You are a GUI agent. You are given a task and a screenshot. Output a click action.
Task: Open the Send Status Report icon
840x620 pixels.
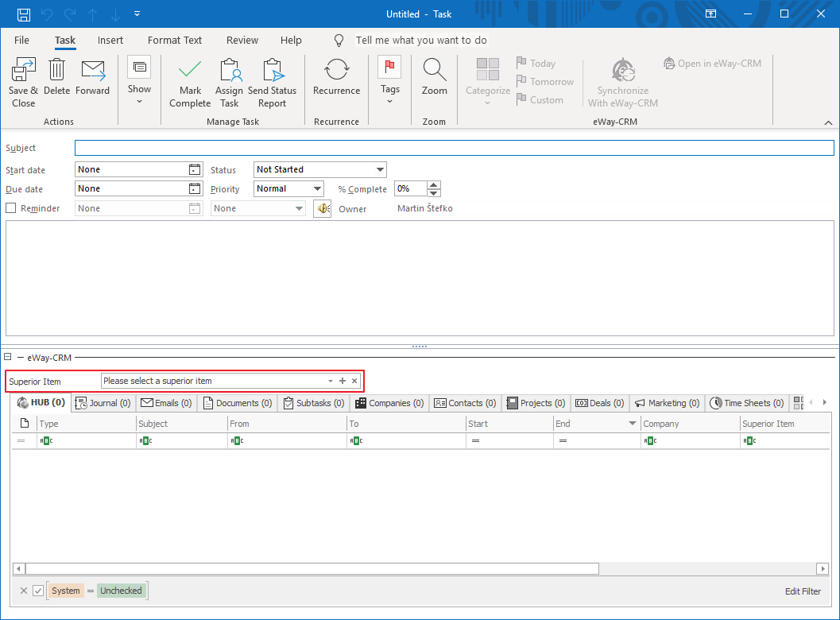click(x=272, y=79)
